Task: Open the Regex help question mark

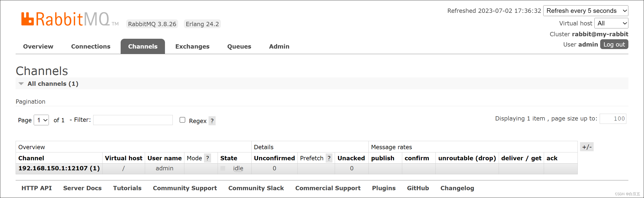Action: (212, 121)
